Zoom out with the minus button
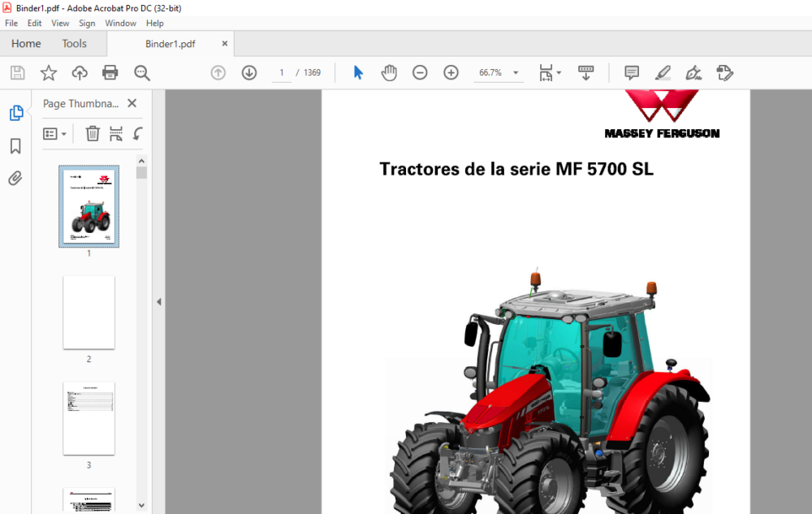 pos(420,73)
